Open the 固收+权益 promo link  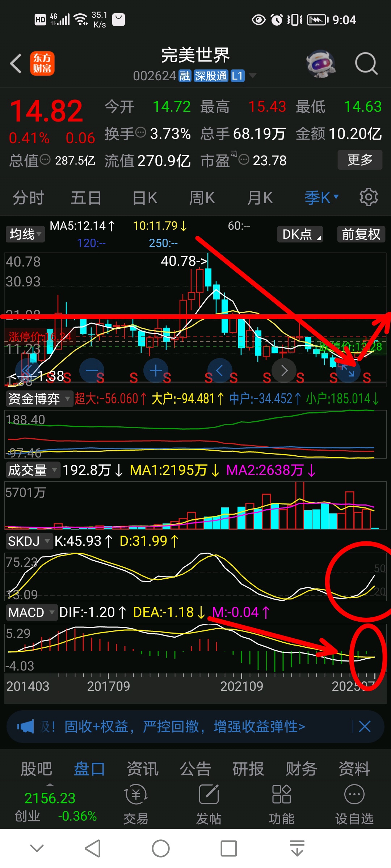185,726
